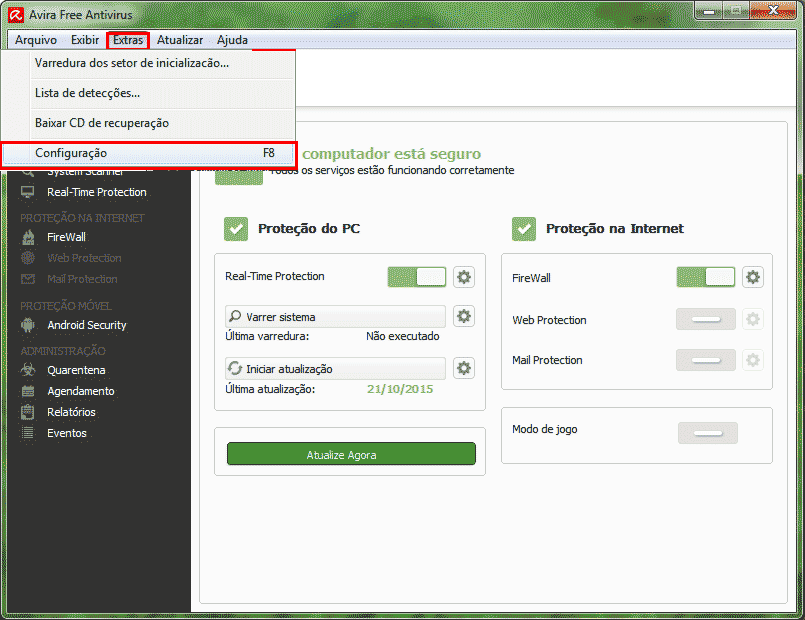Click the FireWall icon in sidebar
805x620 pixels.
[x=28, y=237]
